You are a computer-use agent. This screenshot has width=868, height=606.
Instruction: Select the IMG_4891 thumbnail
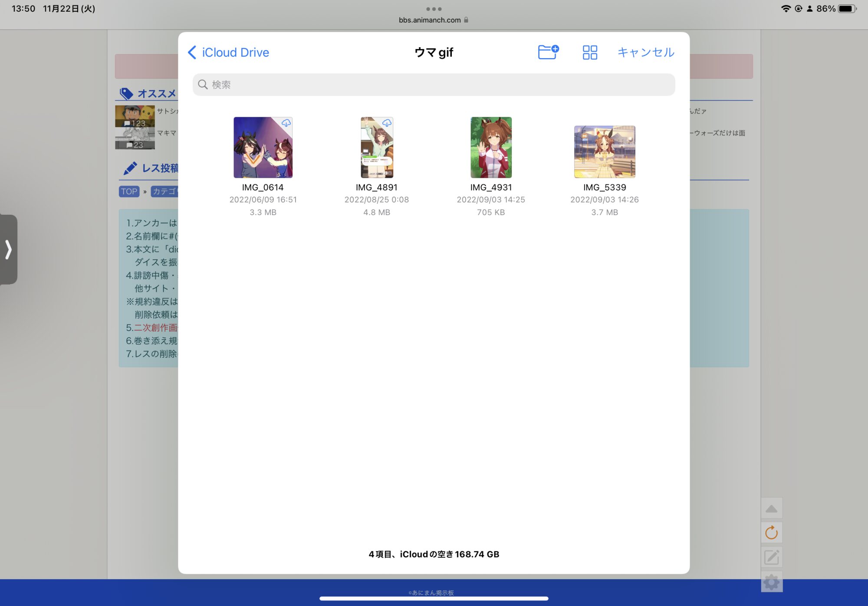click(377, 147)
